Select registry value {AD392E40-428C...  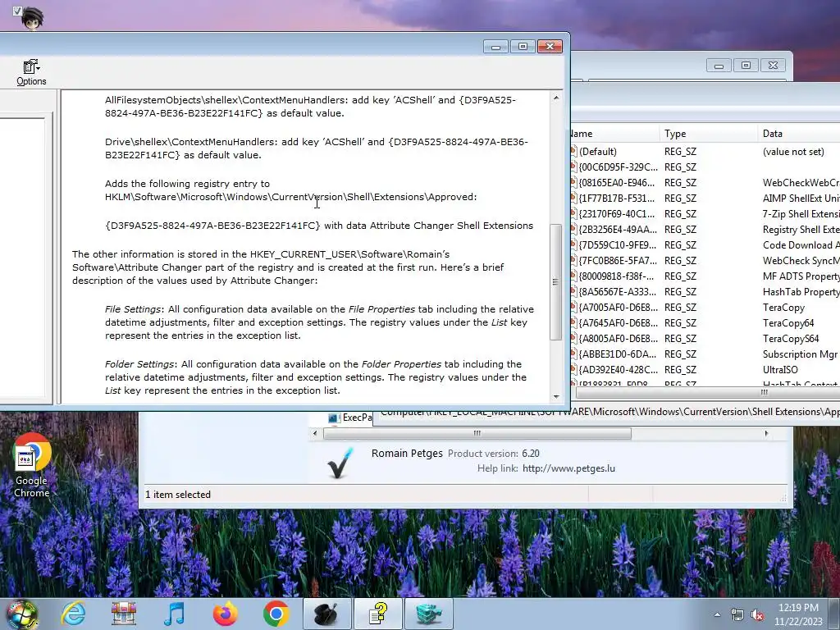coord(618,369)
